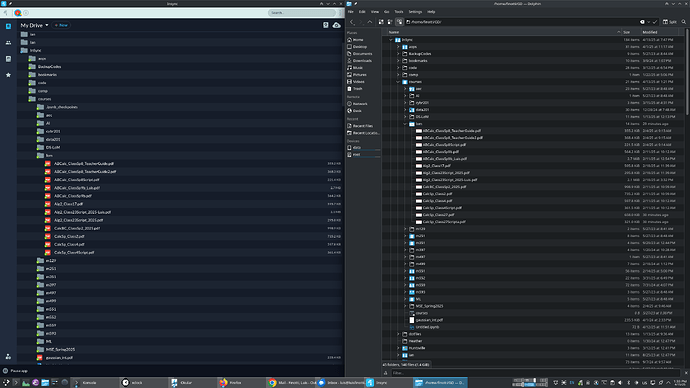The width and height of the screenshot is (690, 388).
Task: Click the cloud sync icon in Insync
Action: point(337,25)
